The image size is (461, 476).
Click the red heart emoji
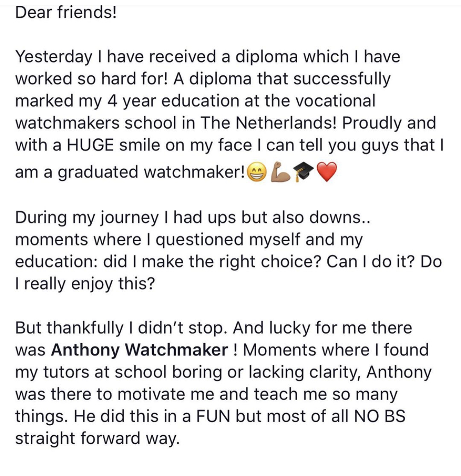[x=327, y=172]
